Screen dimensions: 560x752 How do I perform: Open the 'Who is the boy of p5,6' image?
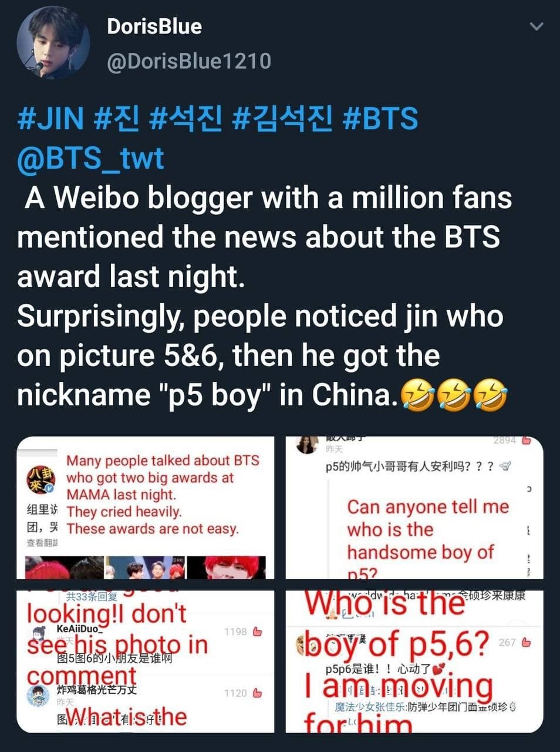414,662
